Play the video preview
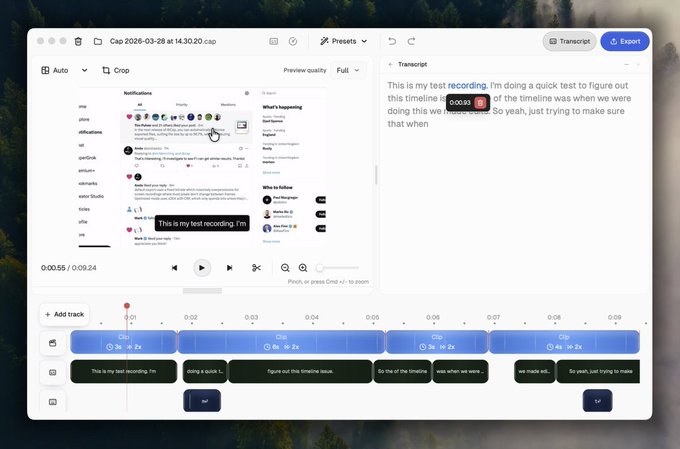Viewport: 680px width, 449px height. pos(202,268)
